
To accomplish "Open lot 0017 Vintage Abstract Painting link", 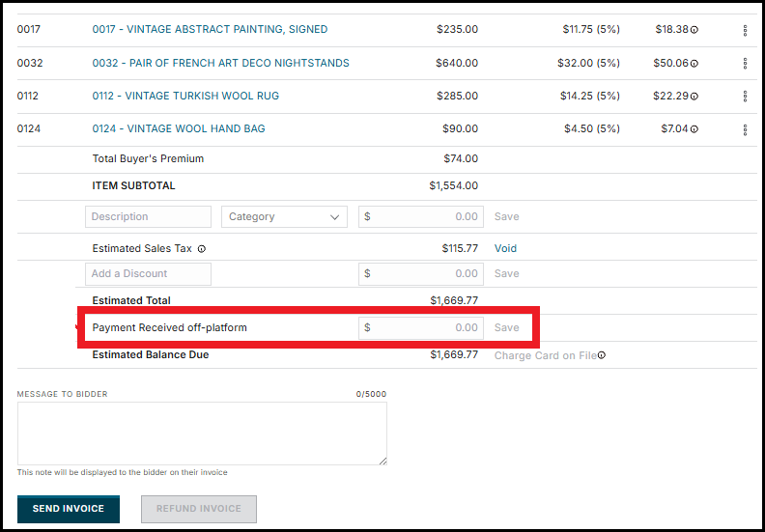I will pos(210,29).
